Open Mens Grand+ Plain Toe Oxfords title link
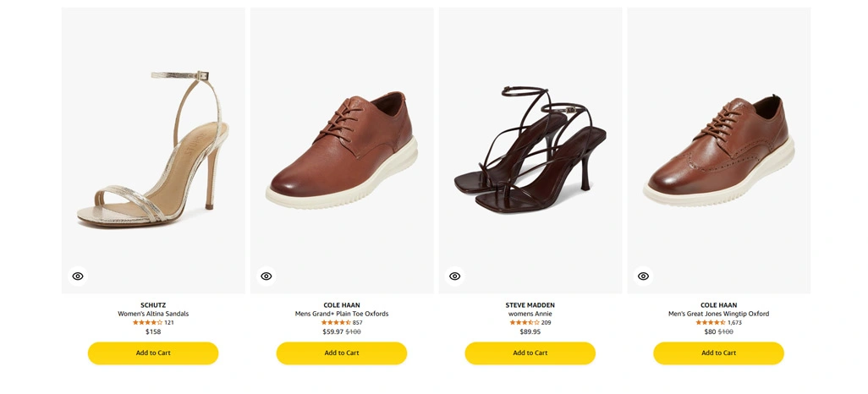Viewport: 868px width, 394px height. (x=342, y=314)
